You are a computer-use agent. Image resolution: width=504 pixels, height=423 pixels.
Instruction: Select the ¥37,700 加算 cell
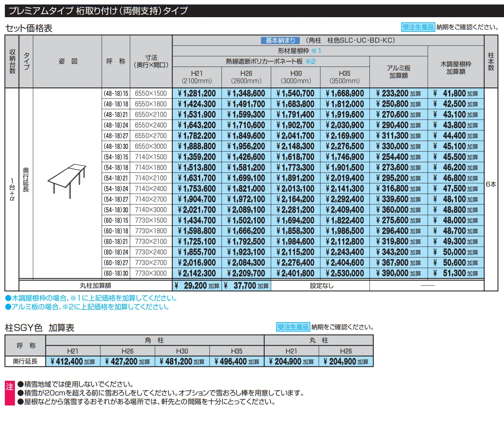[246, 286]
